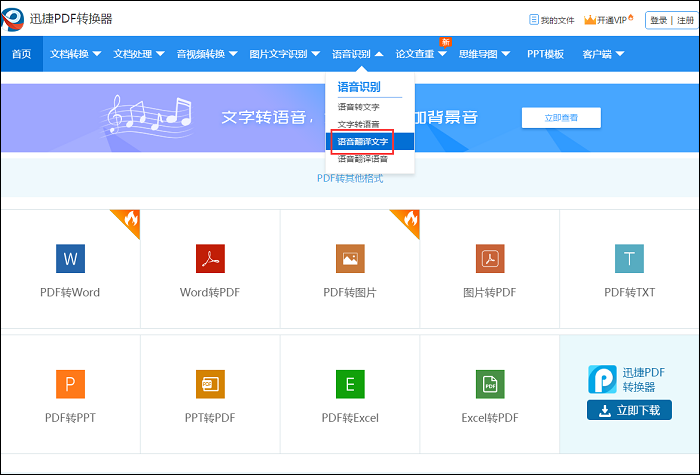The width and height of the screenshot is (700, 475).
Task: Choose 语音转文字 in the dropdown list
Action: coord(358,107)
